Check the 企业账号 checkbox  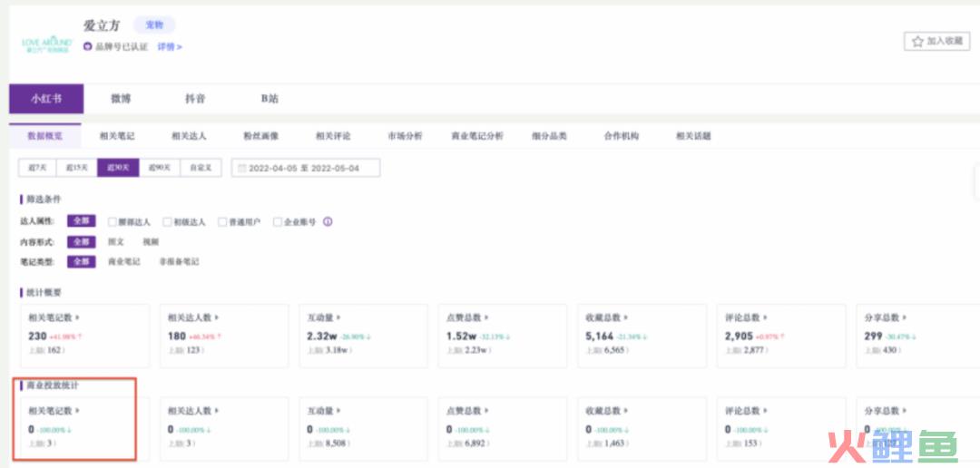tap(278, 222)
